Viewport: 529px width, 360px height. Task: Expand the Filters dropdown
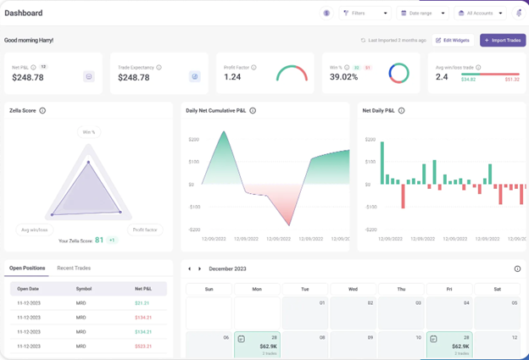coord(365,13)
